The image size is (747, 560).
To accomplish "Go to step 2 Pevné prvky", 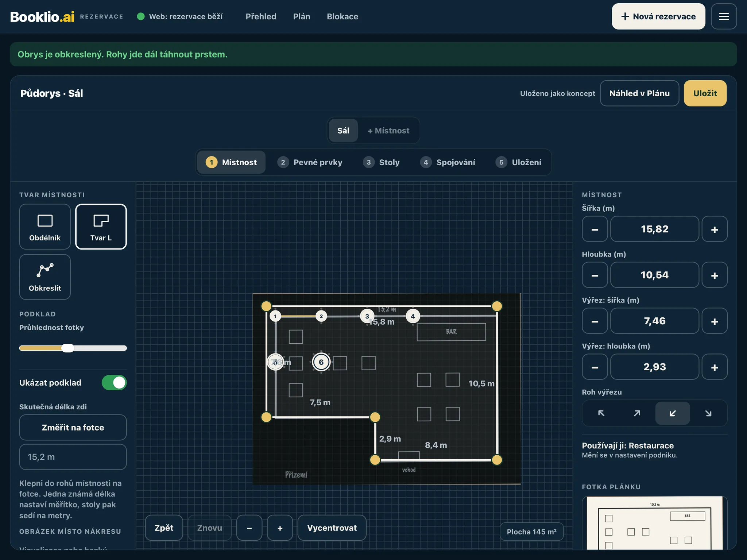I will [310, 162].
